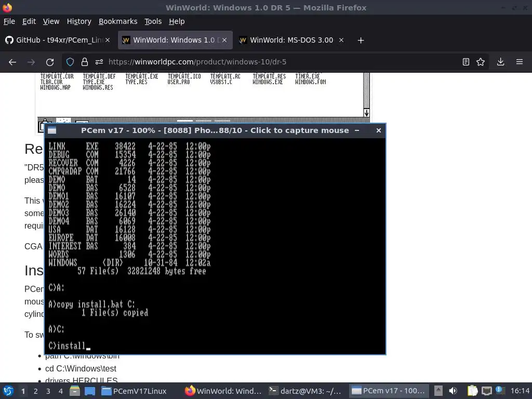532x399 pixels.
Task: Click the show desktop taskbar icon
Action: pos(90,391)
